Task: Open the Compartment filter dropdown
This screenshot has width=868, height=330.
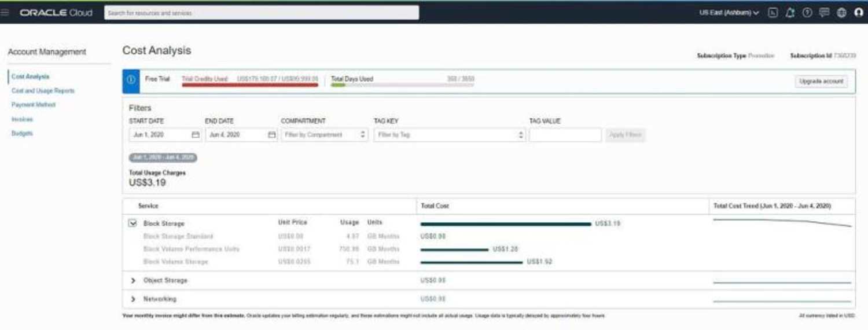Action: point(325,135)
